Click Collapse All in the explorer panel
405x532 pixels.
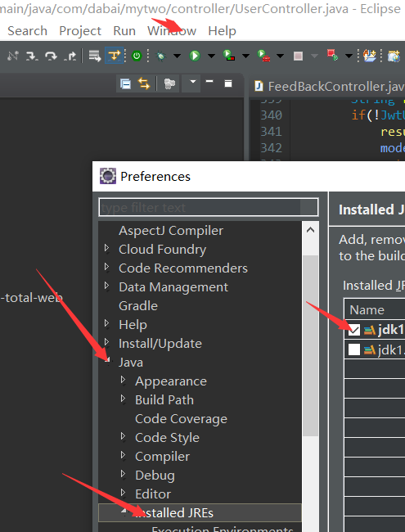[125, 83]
